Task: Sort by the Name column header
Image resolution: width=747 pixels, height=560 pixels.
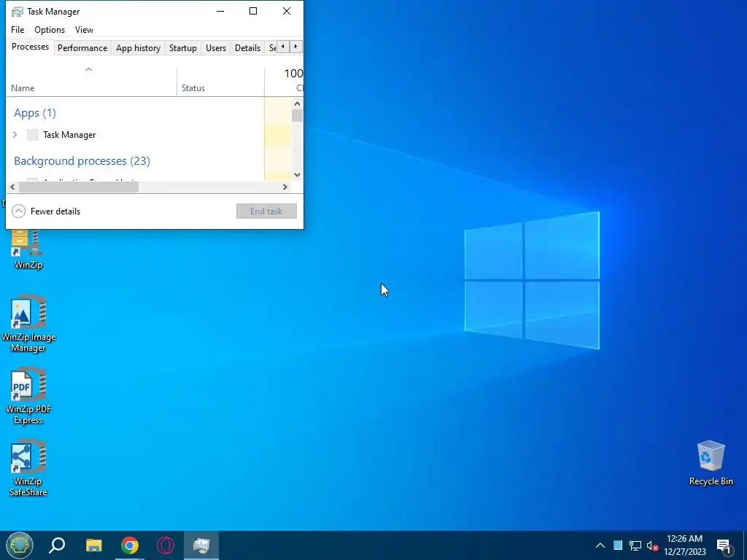Action: click(91, 82)
